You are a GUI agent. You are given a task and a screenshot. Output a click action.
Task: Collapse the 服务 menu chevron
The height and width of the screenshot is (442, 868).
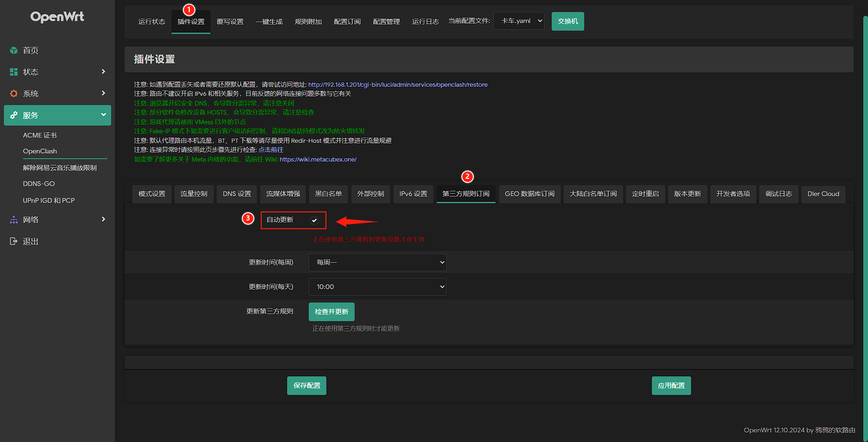point(103,115)
